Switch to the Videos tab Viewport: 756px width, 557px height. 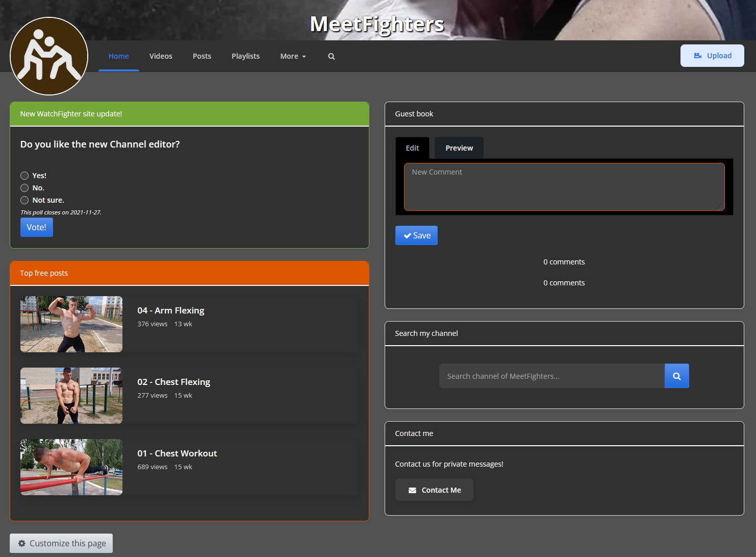161,56
